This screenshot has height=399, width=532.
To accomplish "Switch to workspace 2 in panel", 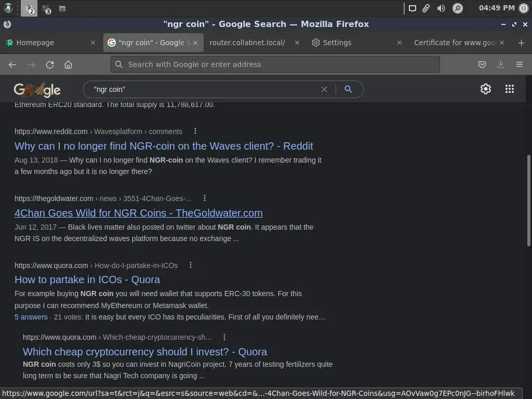I will 29,8.
